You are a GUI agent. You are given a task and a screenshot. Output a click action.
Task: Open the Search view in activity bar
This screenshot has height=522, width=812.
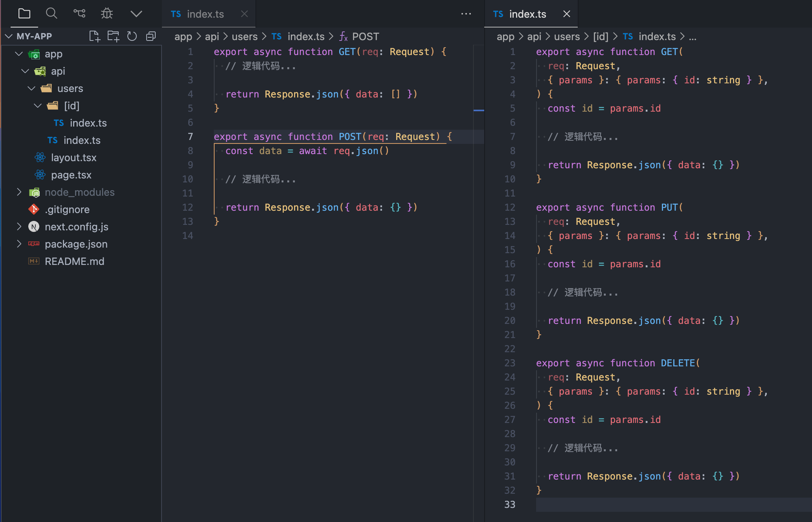pyautogui.click(x=51, y=13)
